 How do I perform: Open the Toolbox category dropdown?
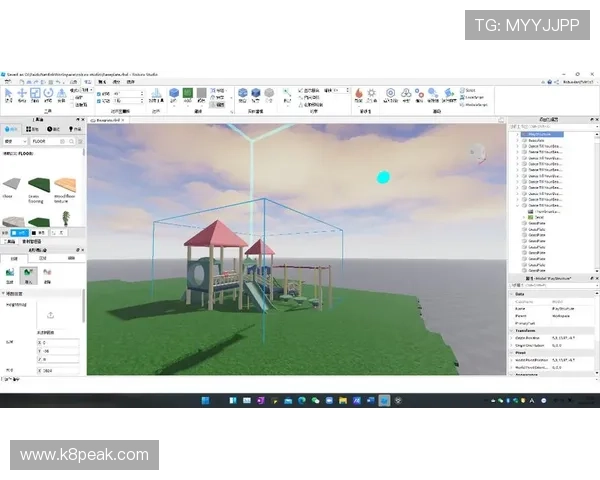pos(14,142)
